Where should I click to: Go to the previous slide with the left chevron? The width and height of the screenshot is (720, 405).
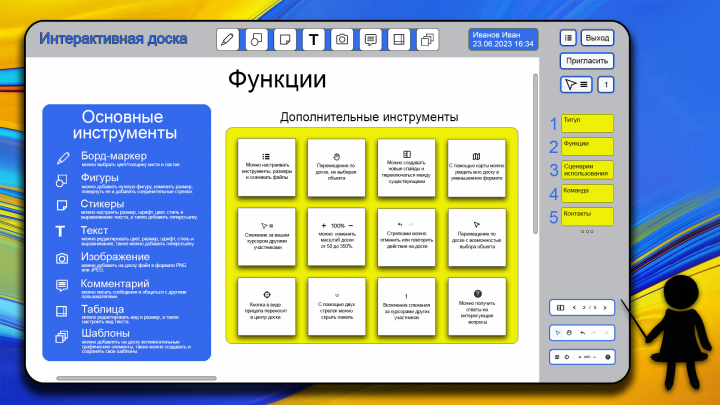tap(574, 308)
